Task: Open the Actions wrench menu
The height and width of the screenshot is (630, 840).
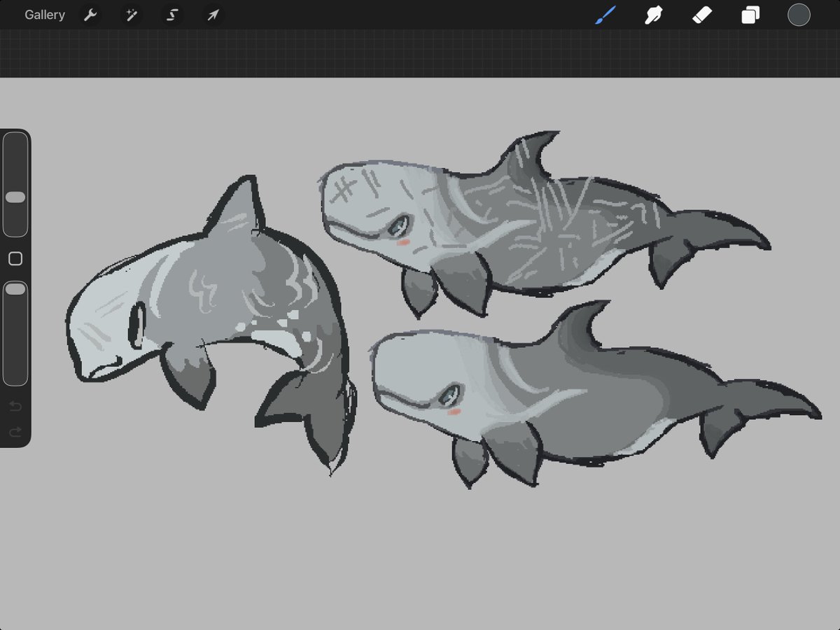Action: coord(90,15)
